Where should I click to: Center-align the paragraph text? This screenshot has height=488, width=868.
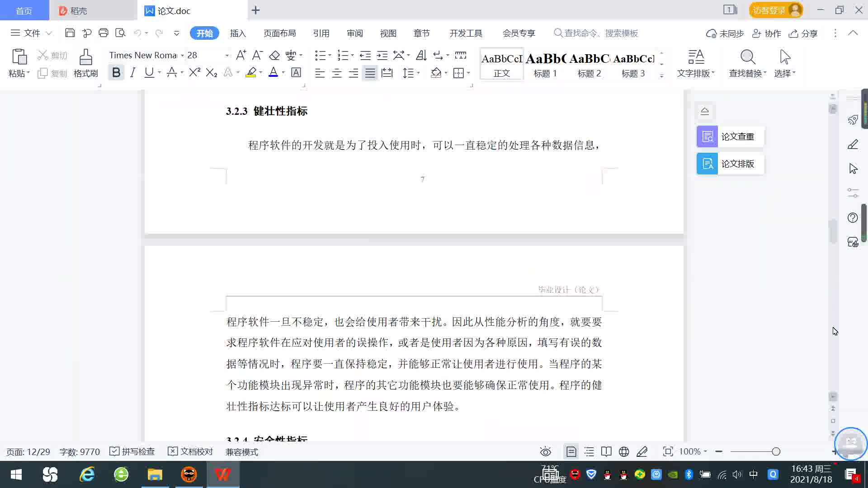coord(337,73)
